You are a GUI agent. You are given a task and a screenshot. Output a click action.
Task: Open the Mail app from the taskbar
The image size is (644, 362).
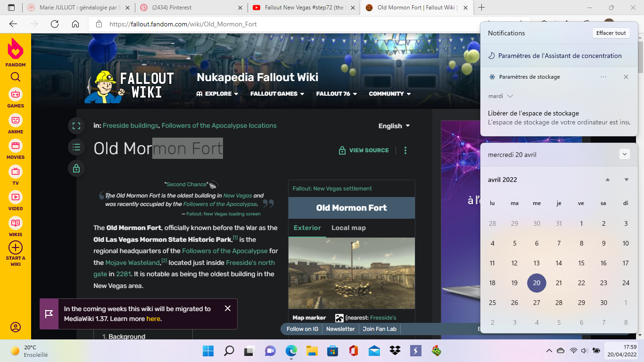[x=374, y=351]
